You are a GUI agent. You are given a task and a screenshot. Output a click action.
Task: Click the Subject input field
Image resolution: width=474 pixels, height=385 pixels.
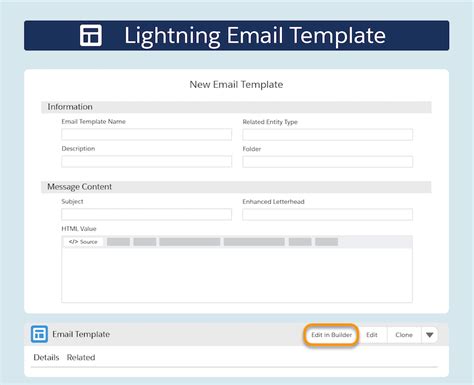pyautogui.click(x=146, y=214)
